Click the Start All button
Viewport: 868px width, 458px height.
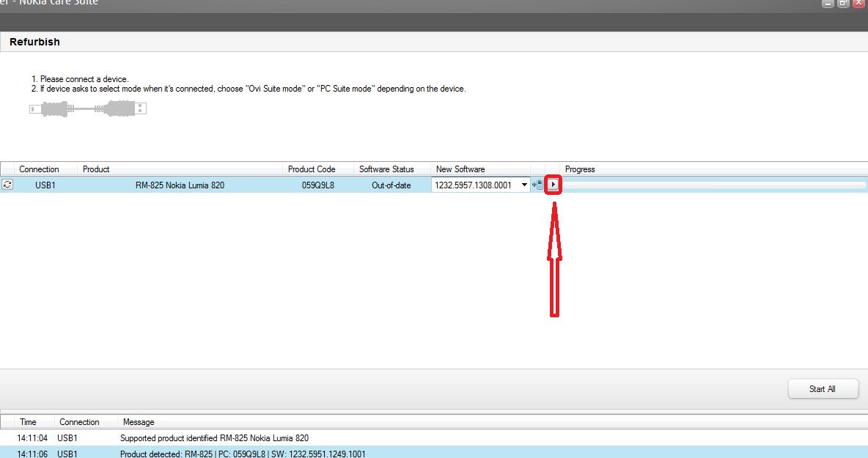tap(823, 389)
